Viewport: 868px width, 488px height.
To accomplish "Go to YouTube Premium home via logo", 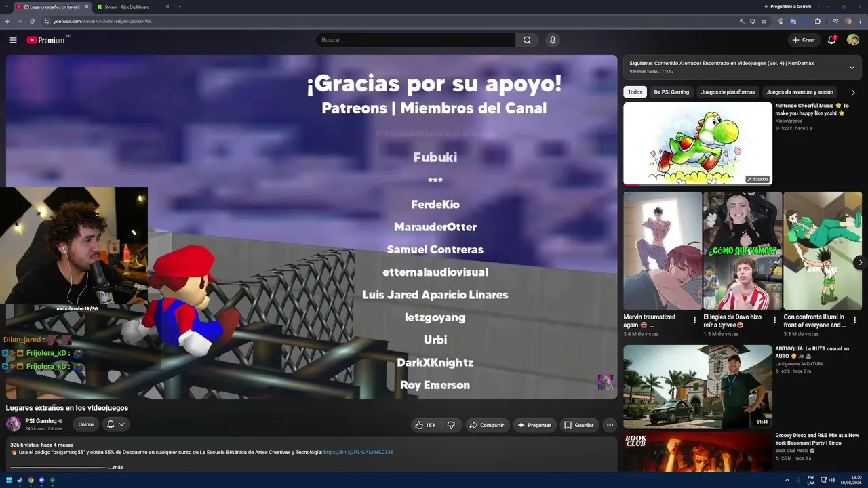I will (x=46, y=40).
